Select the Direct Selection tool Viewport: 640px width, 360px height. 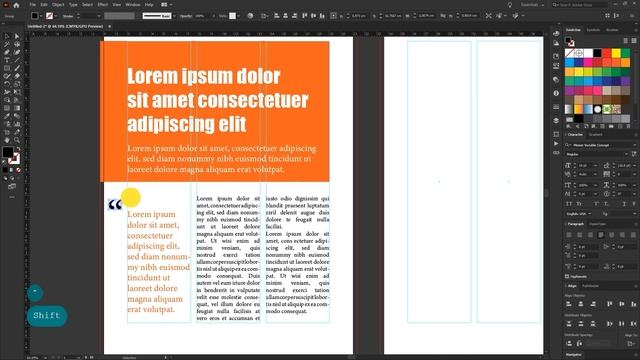(17, 36)
